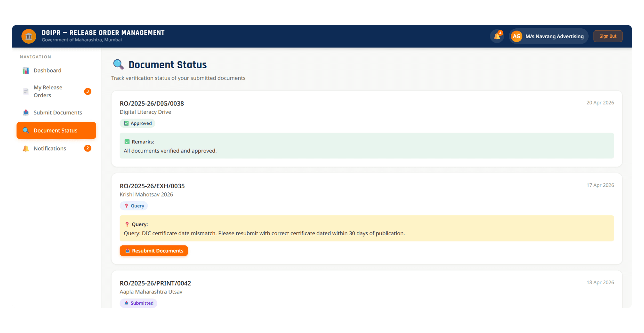Click release order RO/2025-26/DIG/0038

[152, 103]
